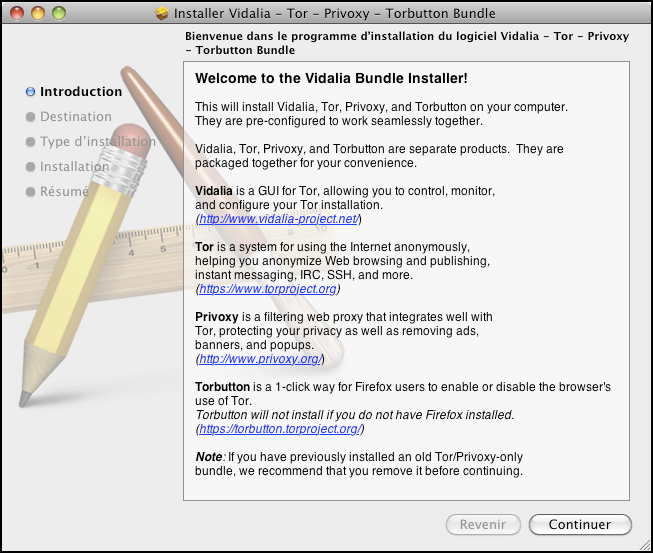
Task: Click the 'Bienvenue dans le programme' header text
Action: (407, 43)
